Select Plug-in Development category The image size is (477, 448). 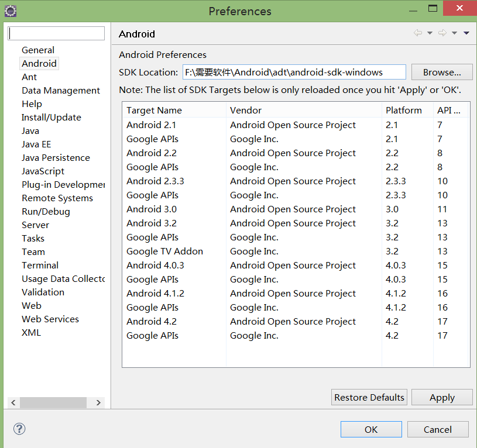pyautogui.click(x=63, y=184)
